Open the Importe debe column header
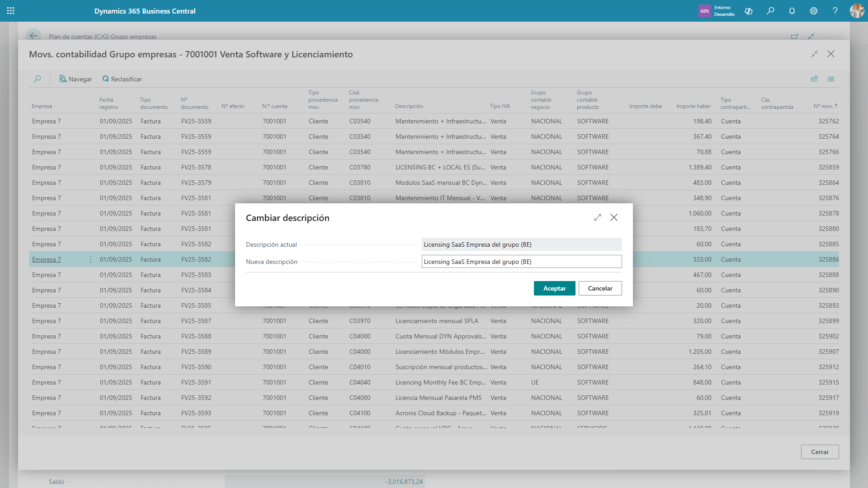The image size is (868, 488). tap(646, 106)
